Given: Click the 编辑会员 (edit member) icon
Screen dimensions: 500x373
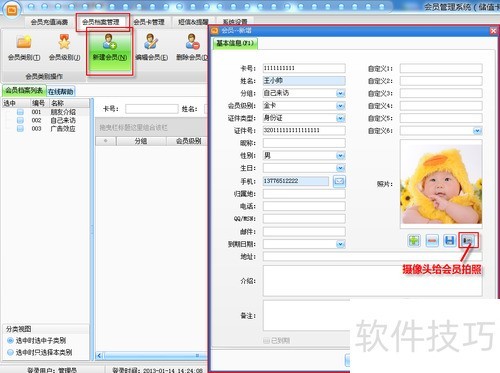Looking at the screenshot, I should [151, 41].
